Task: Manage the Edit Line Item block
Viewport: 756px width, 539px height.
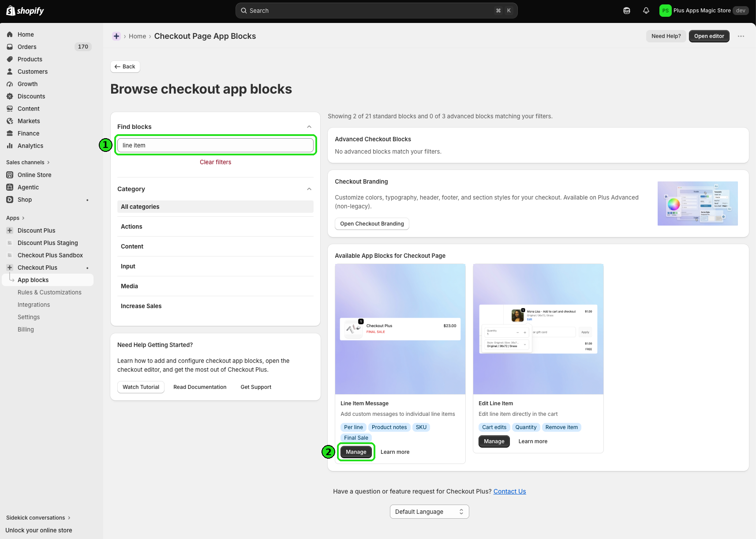Action: pos(494,441)
